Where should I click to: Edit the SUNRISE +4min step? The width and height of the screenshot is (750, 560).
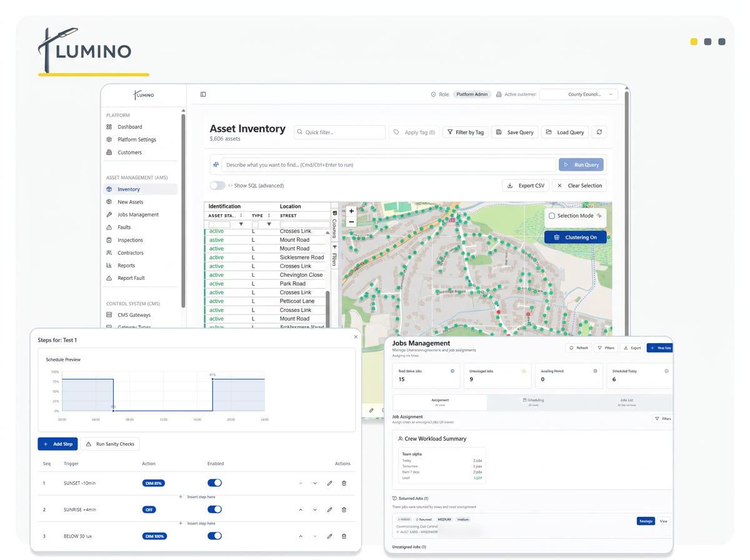329,509
